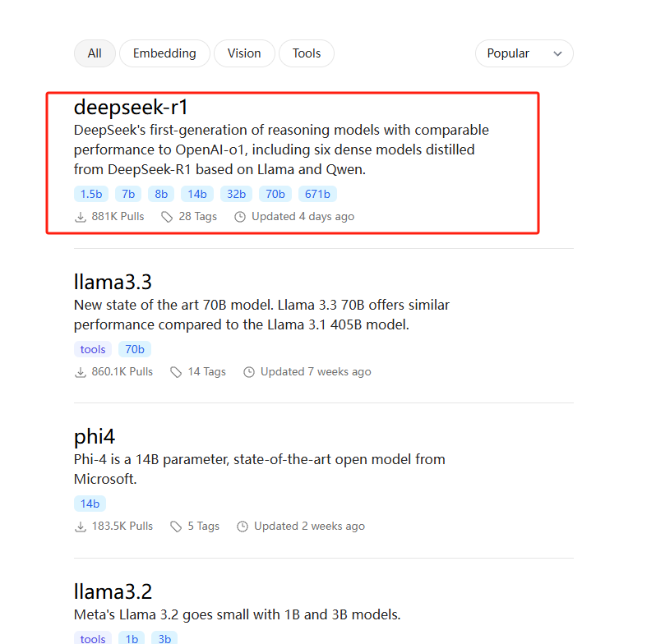Screen dimensions: 656x644
Task: Click tag icon beside 14 Tags
Action: [176, 372]
